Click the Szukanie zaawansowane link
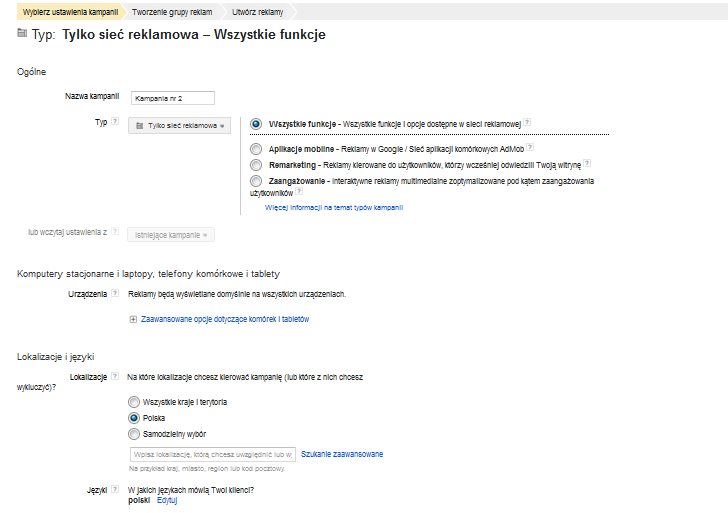Image resolution: width=728 pixels, height=513 pixels. coord(342,454)
